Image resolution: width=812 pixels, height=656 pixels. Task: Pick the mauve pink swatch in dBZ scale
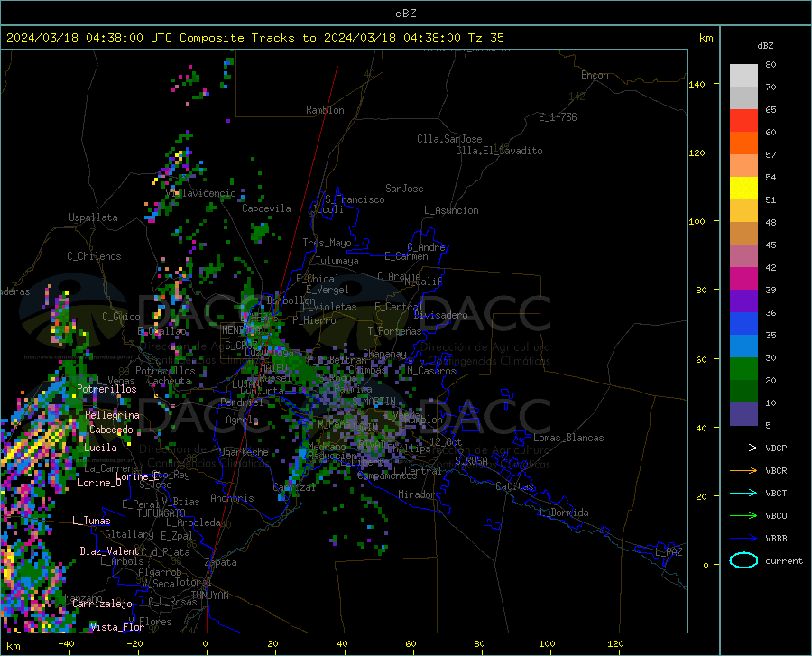pyautogui.click(x=743, y=256)
